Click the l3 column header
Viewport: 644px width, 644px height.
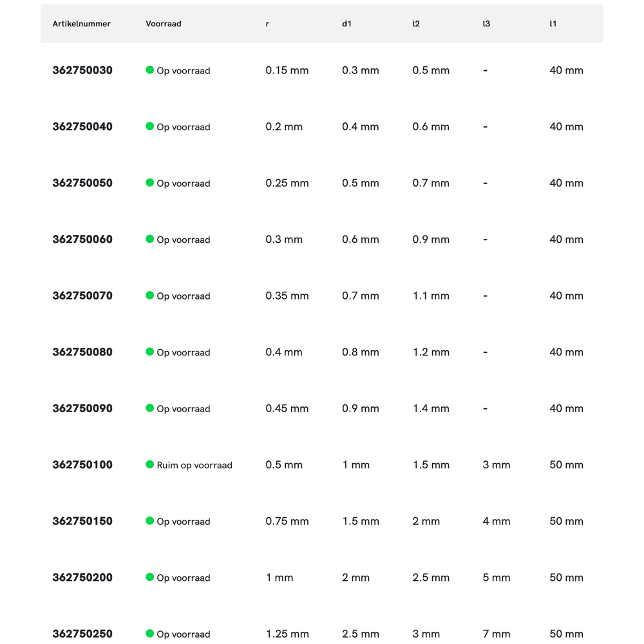click(x=486, y=24)
